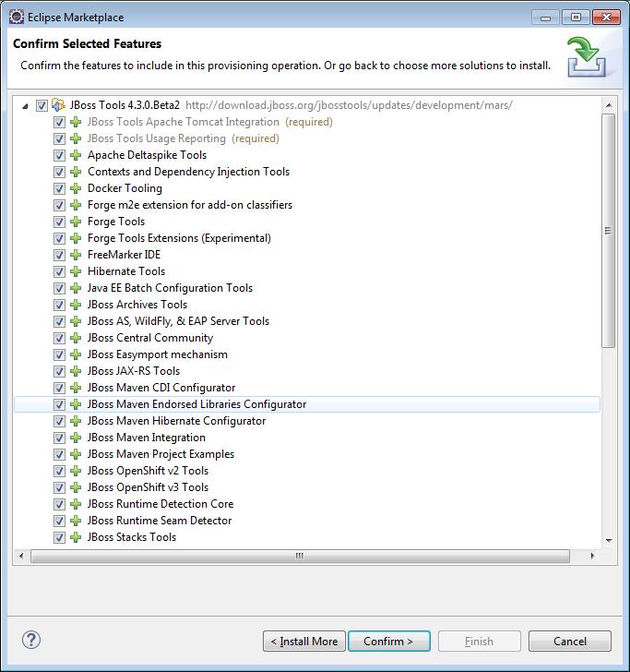630x672 pixels.
Task: Click the Cancel button
Action: 570,642
